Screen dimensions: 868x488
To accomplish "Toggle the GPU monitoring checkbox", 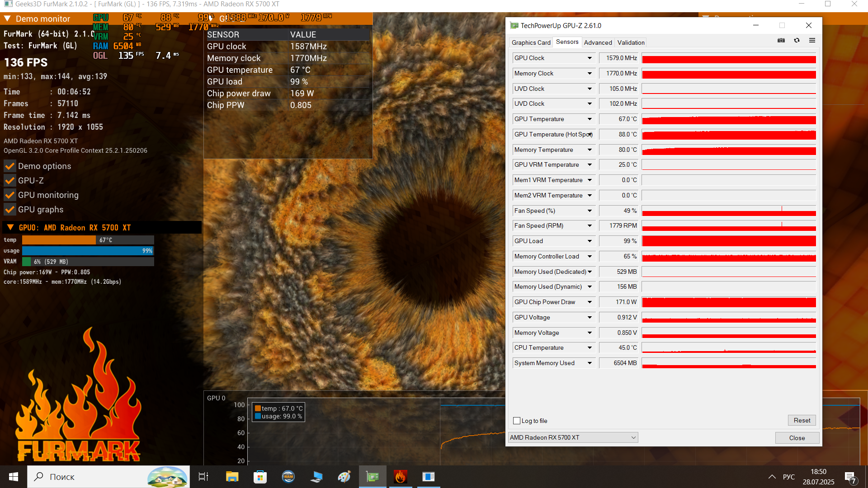I will coord(10,195).
